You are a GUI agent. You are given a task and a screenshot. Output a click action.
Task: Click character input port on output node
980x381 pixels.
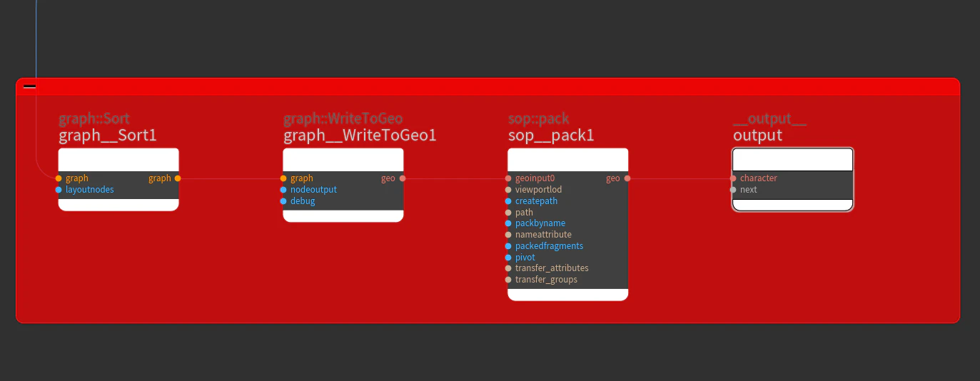point(733,178)
